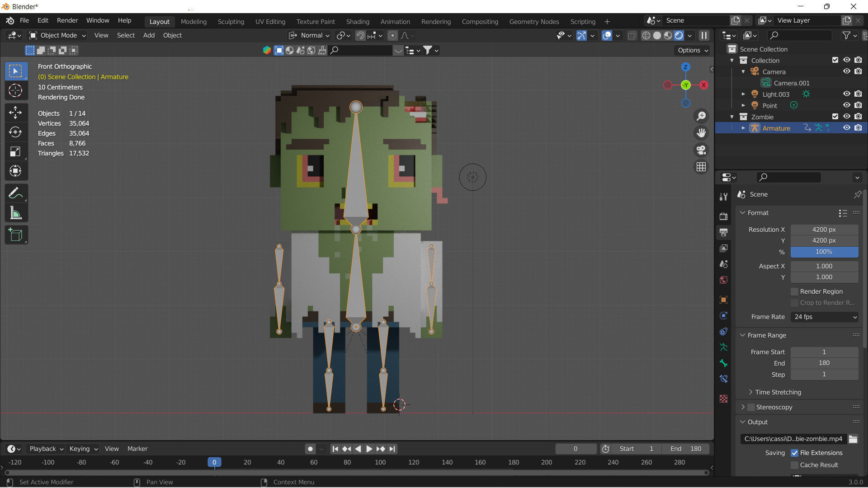Viewport: 868px width, 488px height.
Task: Open the Options panel in the viewport header
Action: (x=691, y=50)
